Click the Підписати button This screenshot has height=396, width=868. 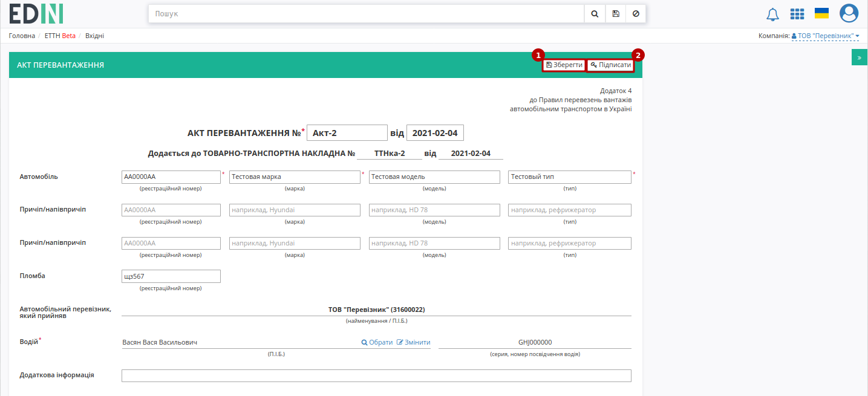611,65
